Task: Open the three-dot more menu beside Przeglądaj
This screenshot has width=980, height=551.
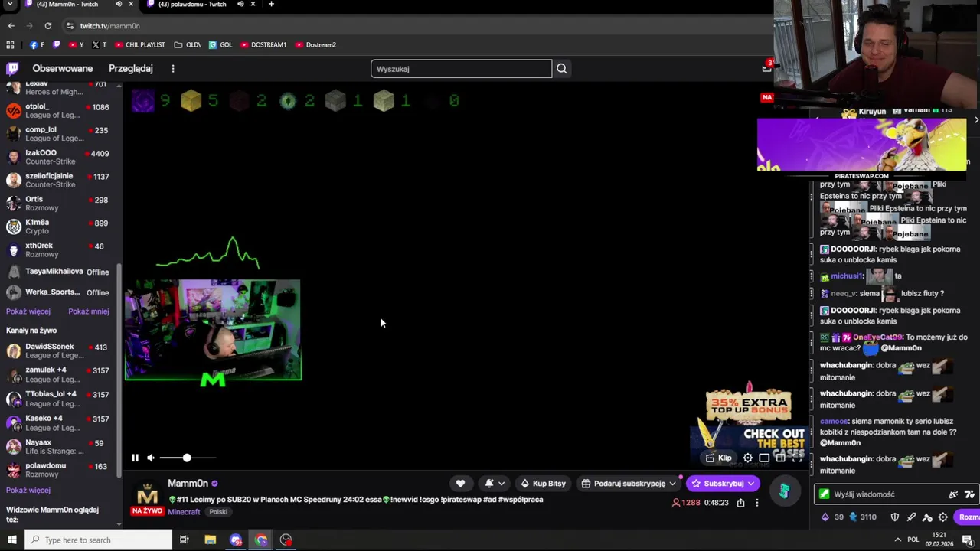Action: coord(173,68)
